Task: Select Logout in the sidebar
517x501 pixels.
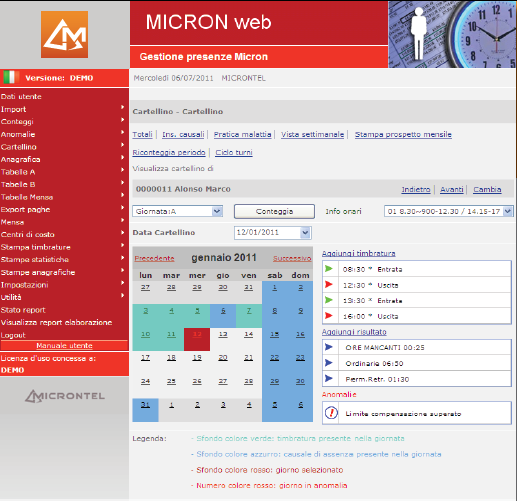Action: coord(13,335)
